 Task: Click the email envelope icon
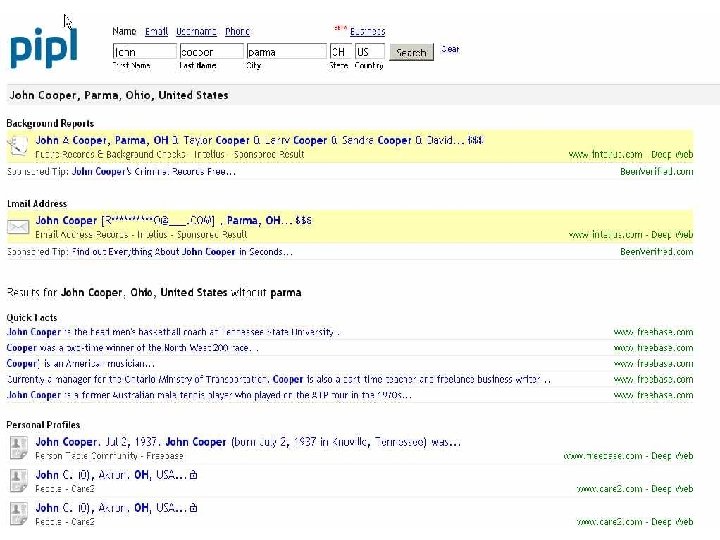click(18, 227)
